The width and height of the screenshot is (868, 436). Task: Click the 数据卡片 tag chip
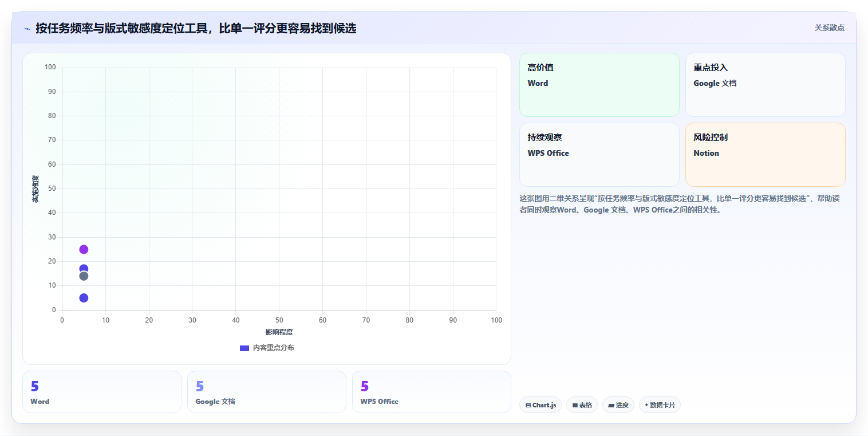coord(660,405)
